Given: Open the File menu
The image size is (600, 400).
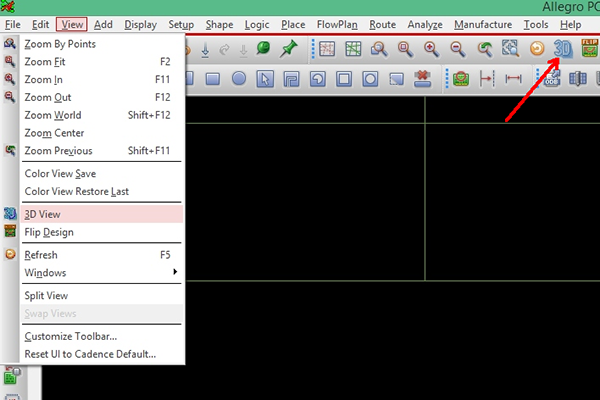Looking at the screenshot, I should [13, 24].
